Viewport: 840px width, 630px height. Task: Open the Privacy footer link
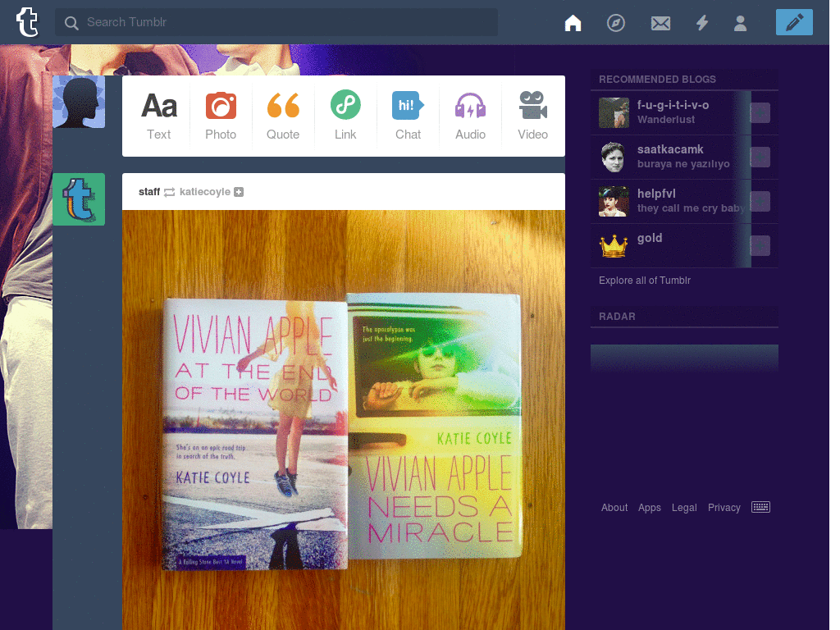724,507
